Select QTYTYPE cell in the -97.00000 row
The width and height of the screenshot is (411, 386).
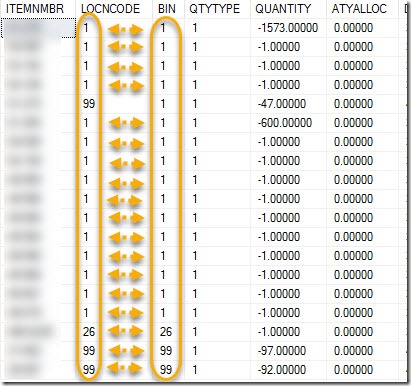coord(195,351)
